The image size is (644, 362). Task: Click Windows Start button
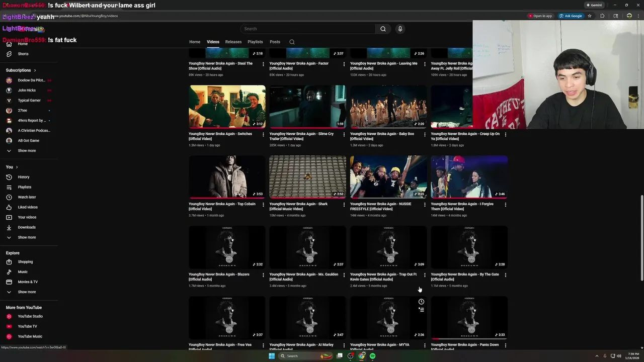pos(272,356)
